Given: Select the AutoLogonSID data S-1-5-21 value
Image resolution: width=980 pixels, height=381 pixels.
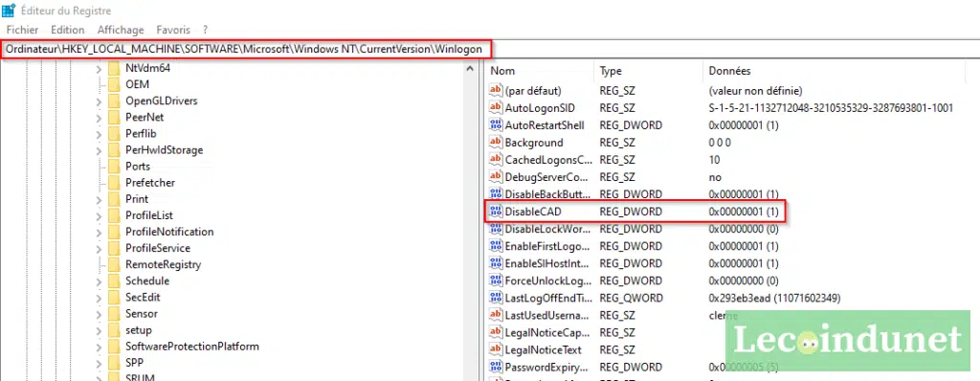Looking at the screenshot, I should pos(831,107).
